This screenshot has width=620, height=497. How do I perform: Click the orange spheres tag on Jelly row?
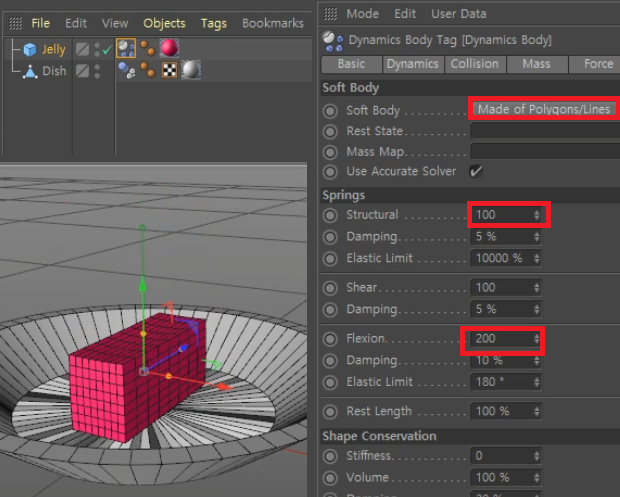[x=147, y=48]
